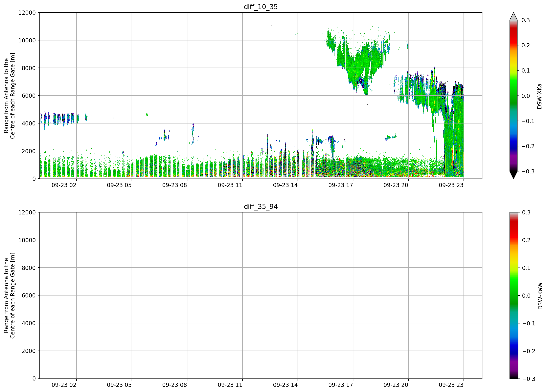The image size is (547, 392).
Task: Click the −0.2 tick on DSW-KaW colorbar
Action: 528,351
